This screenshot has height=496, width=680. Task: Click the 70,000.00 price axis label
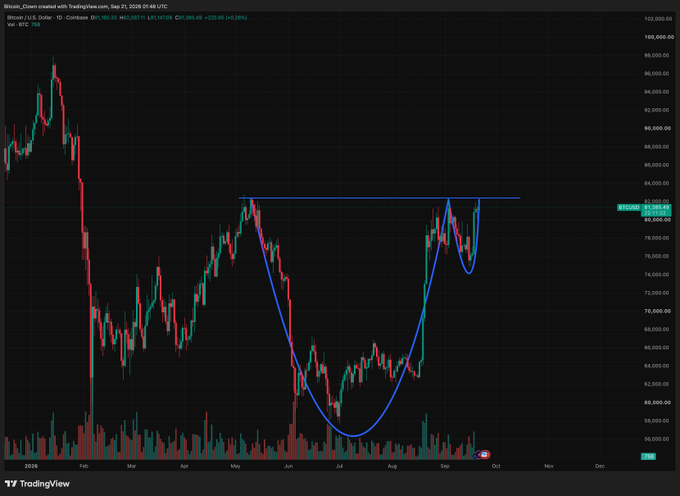(x=659, y=311)
